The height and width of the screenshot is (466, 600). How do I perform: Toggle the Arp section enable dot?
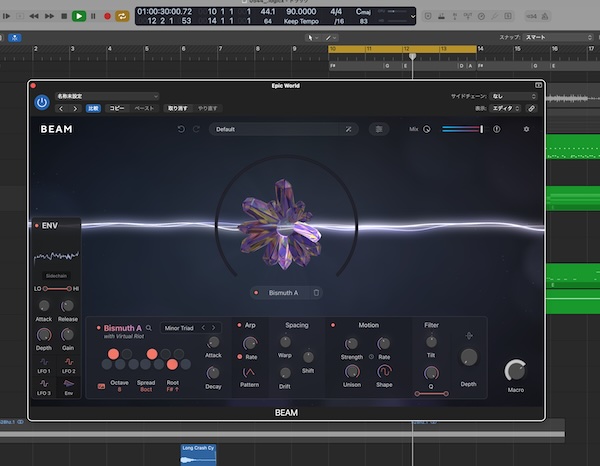pyautogui.click(x=239, y=325)
